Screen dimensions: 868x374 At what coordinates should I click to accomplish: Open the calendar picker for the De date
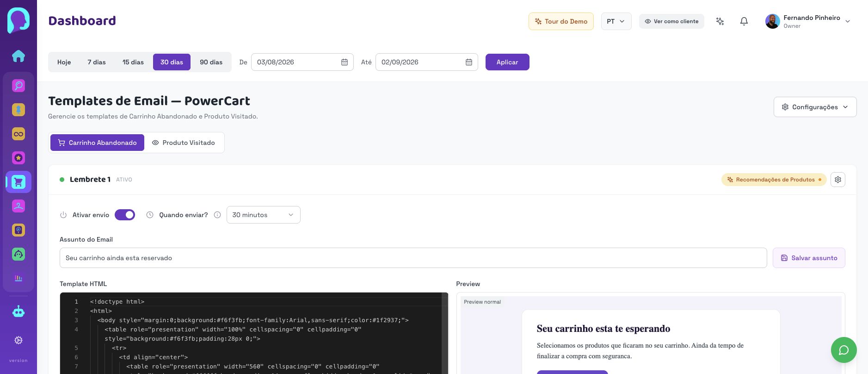pos(345,62)
